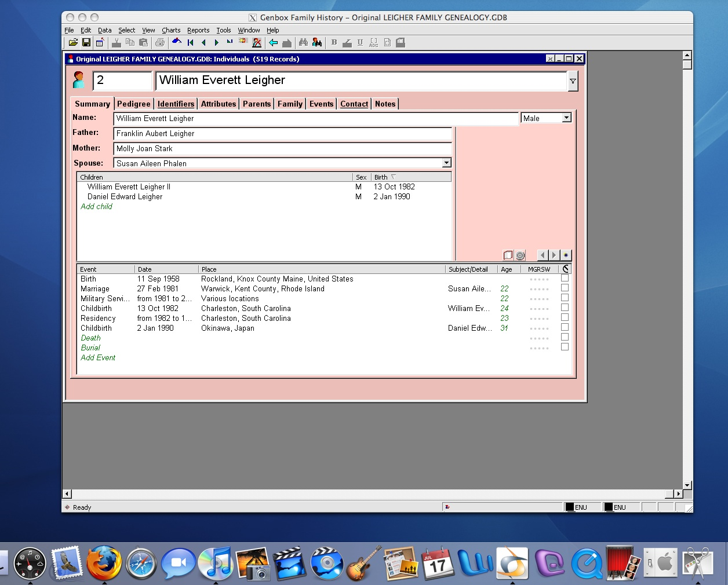This screenshot has width=728, height=585.
Task: Save the current database
Action: tap(86, 42)
